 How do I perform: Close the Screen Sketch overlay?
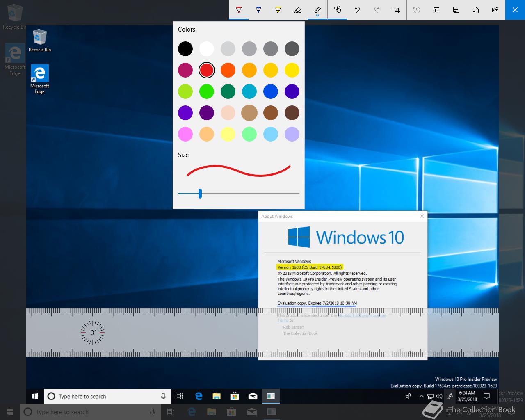[515, 9]
